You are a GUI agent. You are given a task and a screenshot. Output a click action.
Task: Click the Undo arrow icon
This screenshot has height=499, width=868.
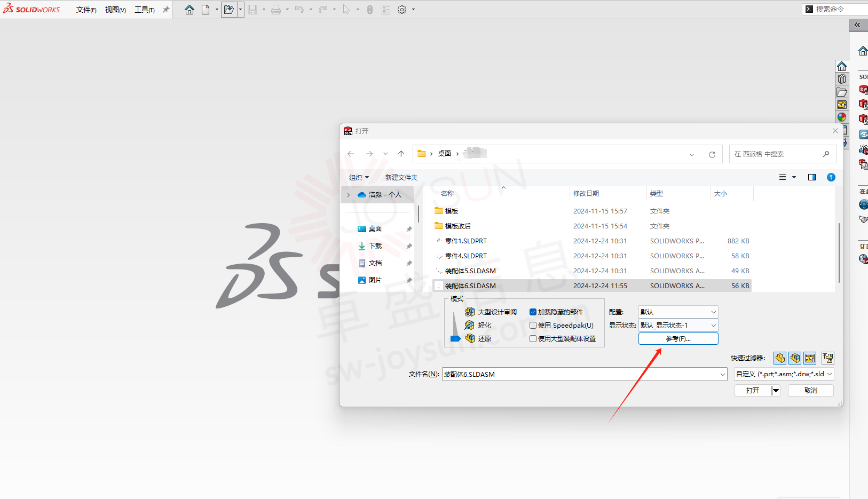click(x=299, y=10)
